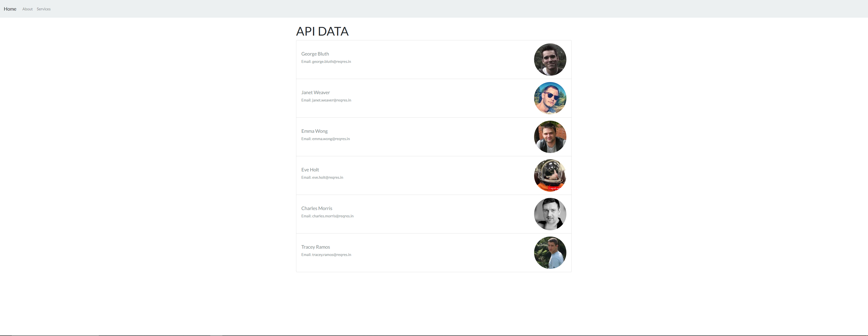Click Tracey Ramos's avatar photo

[x=550, y=253]
